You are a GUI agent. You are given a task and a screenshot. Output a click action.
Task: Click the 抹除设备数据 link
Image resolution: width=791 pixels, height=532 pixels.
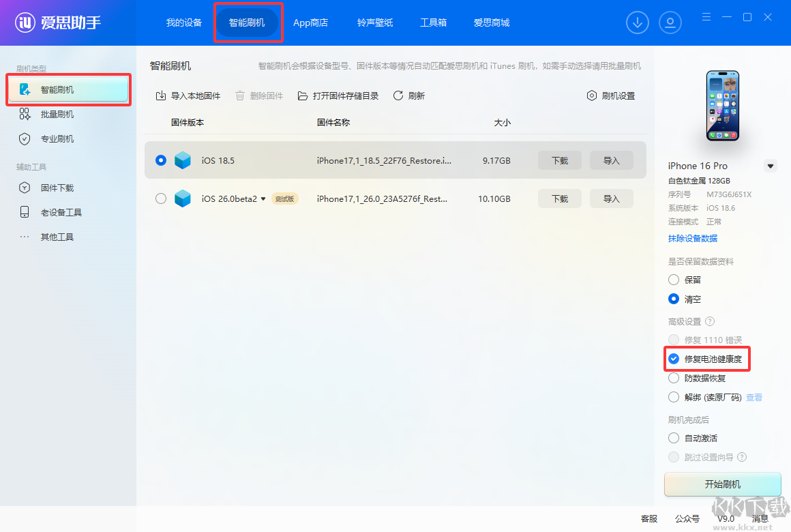point(693,239)
